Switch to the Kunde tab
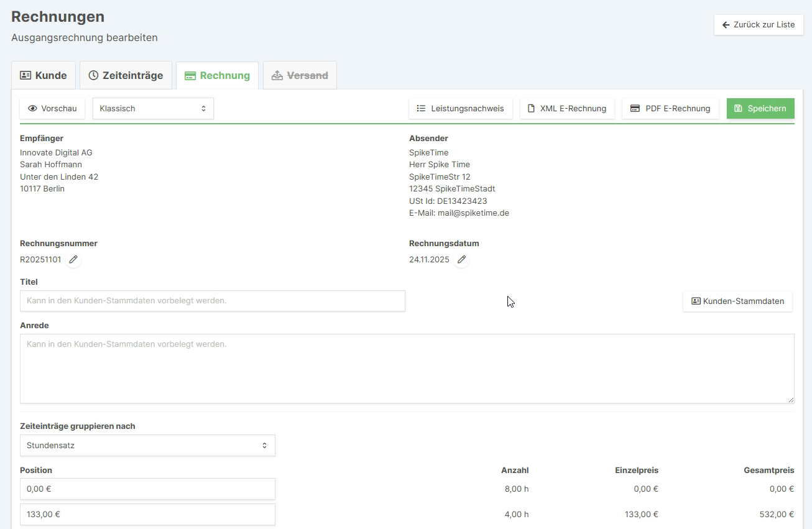 (x=44, y=75)
